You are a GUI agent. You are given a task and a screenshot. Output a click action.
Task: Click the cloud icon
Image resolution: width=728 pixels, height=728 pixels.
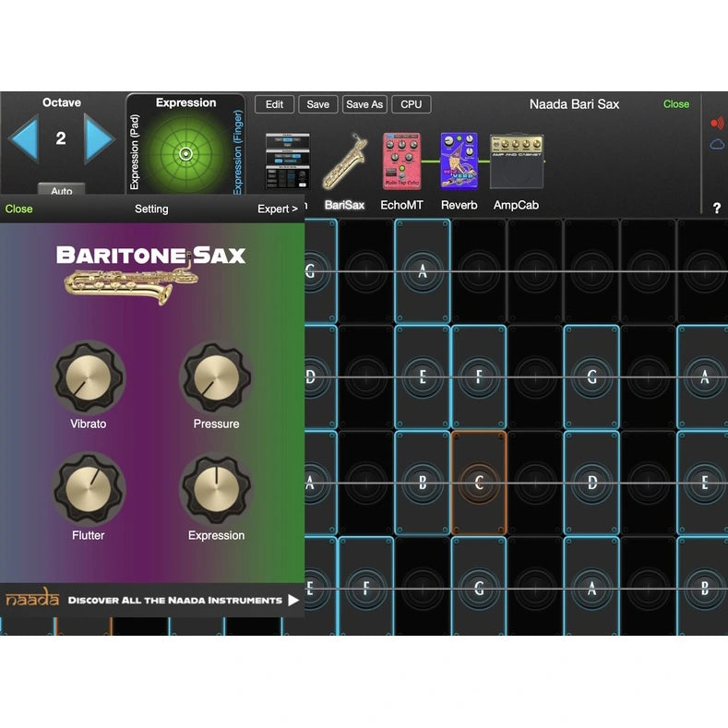tap(717, 145)
